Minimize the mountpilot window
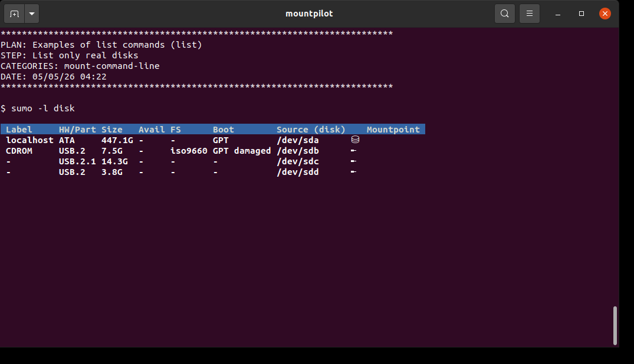 click(x=558, y=14)
